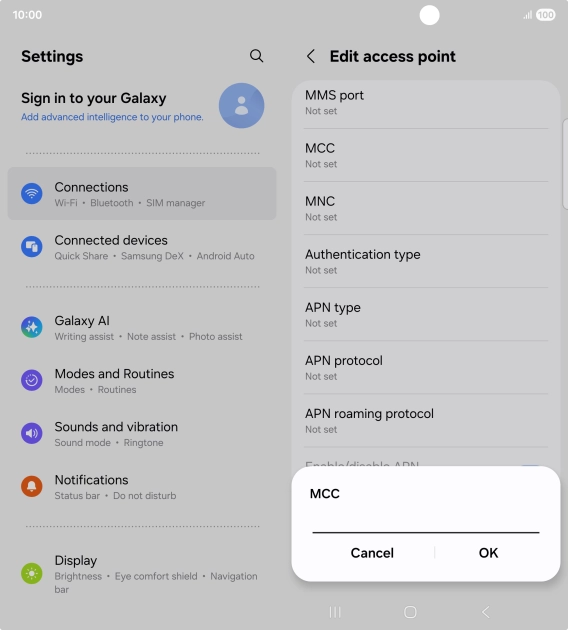Tap the home navigation button
This screenshot has width=568, height=630.
410,612
